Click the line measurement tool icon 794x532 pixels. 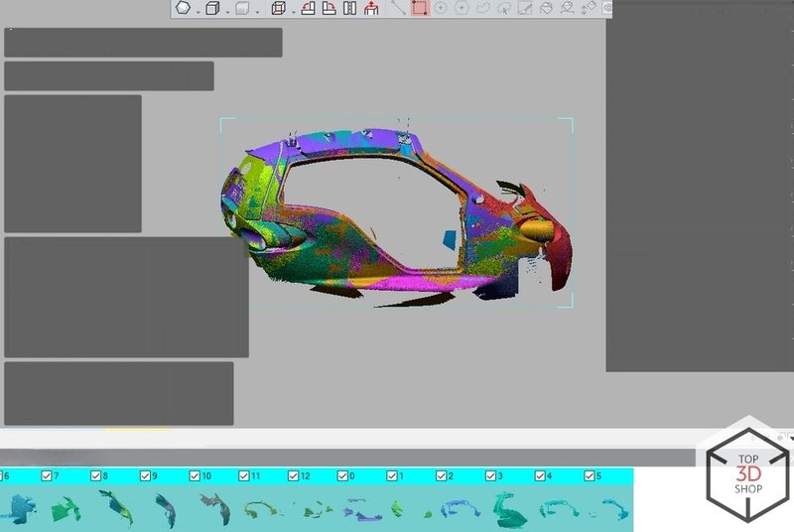click(398, 8)
